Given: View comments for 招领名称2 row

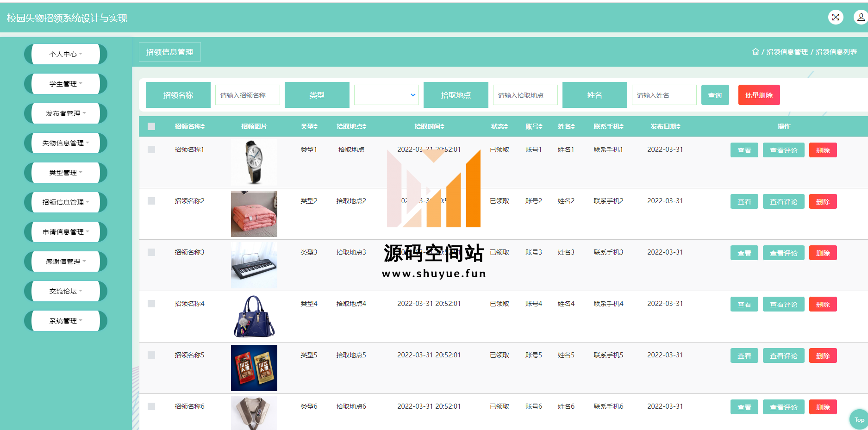Looking at the screenshot, I should 784,201.
